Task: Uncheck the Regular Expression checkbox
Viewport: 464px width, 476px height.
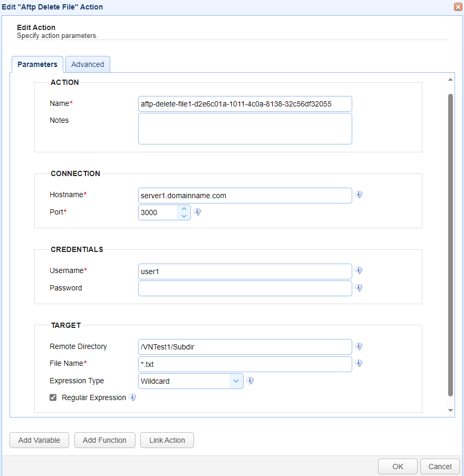Action: (x=53, y=397)
